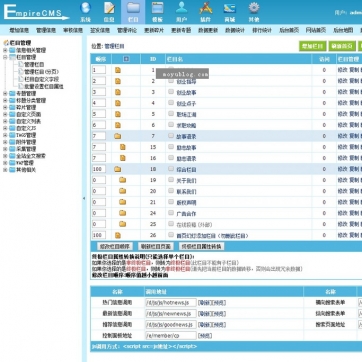362x362 pixels.
Task: Click the green 刷新首页 button
Action: tap(342, 46)
